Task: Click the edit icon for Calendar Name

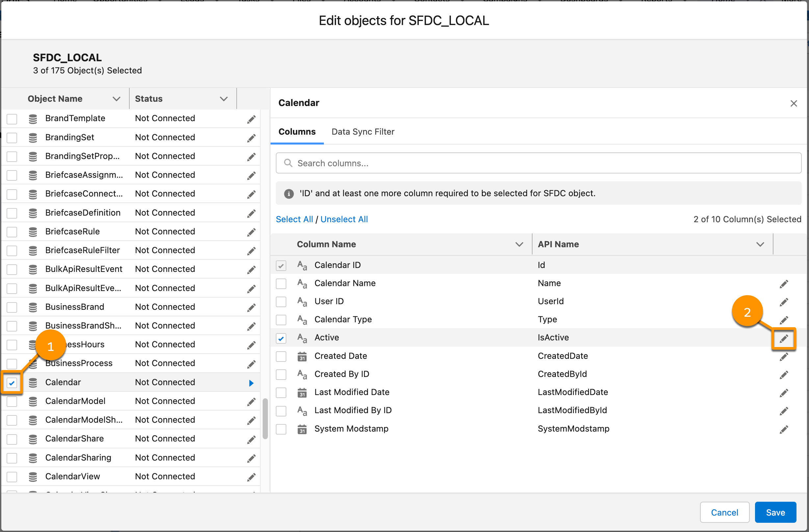Action: click(784, 284)
